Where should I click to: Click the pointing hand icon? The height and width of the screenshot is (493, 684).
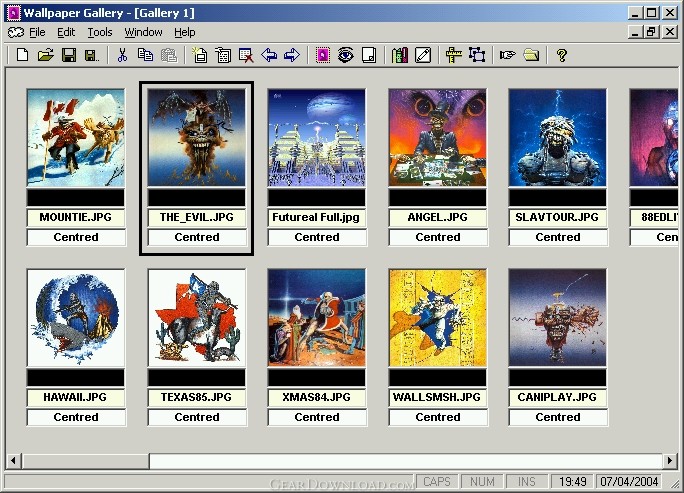(x=508, y=55)
